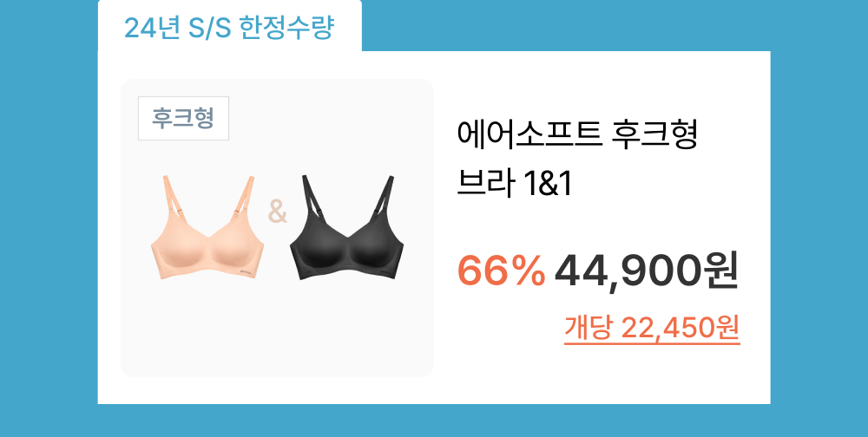The image size is (868, 437).
Task: Click the blue banner background area
Action: 819,221
